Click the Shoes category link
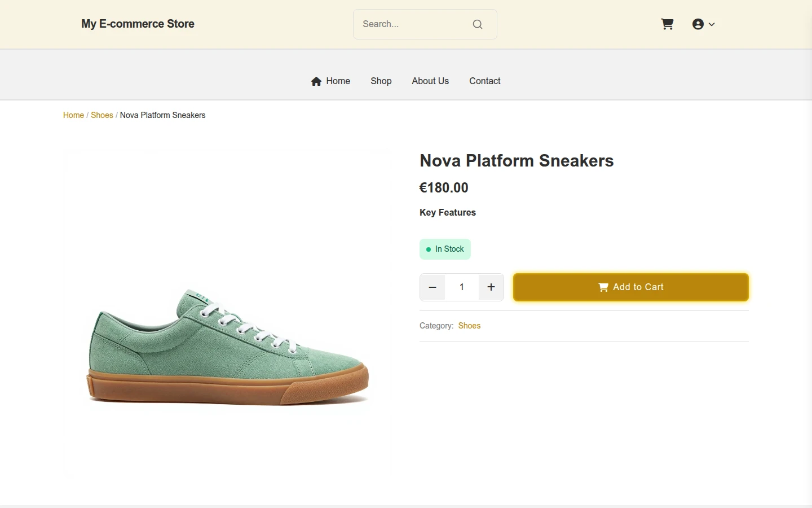812x508 pixels. tap(469, 326)
